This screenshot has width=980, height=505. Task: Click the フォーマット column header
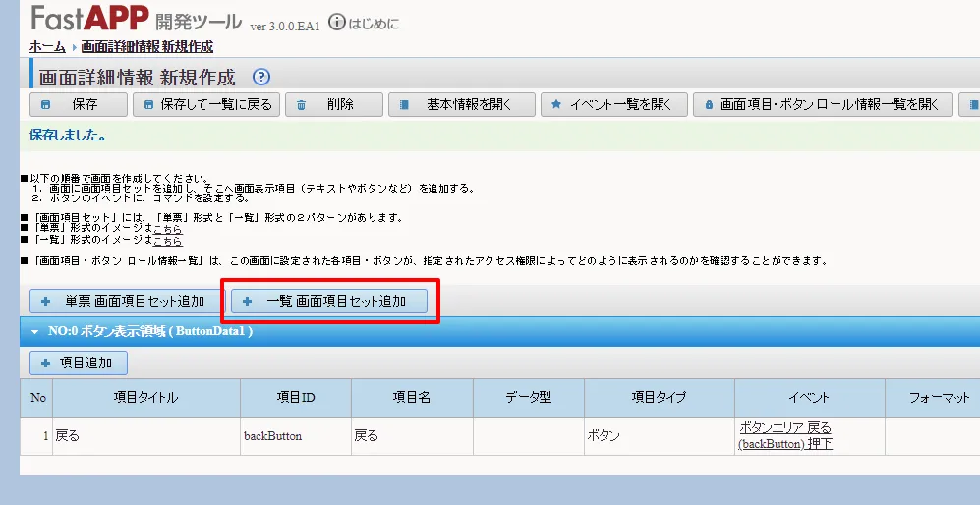(933, 398)
